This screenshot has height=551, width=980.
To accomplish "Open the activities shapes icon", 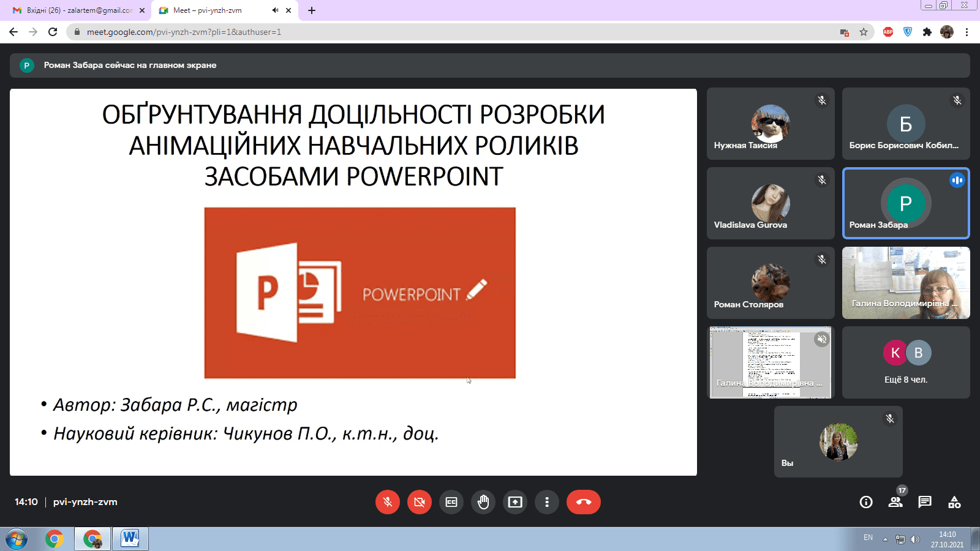I will tap(954, 502).
